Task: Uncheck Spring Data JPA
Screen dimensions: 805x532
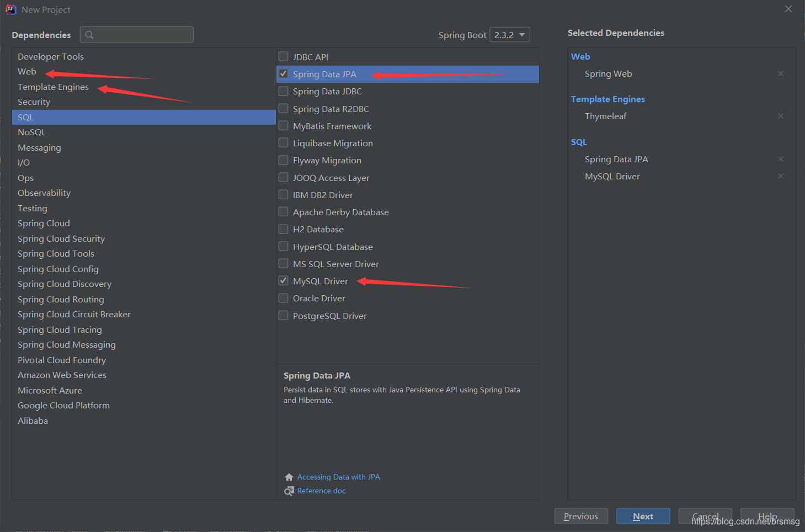Action: pos(284,73)
